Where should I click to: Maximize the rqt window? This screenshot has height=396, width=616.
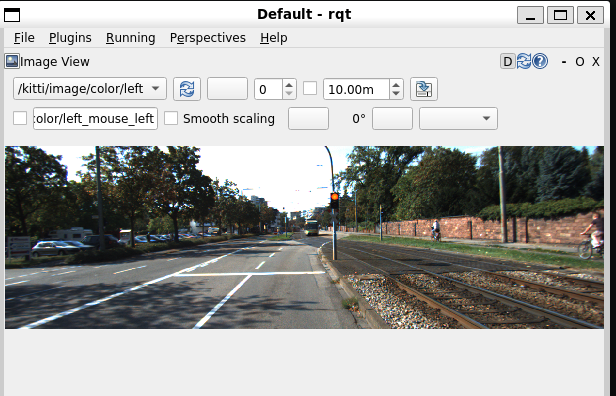[x=560, y=15]
